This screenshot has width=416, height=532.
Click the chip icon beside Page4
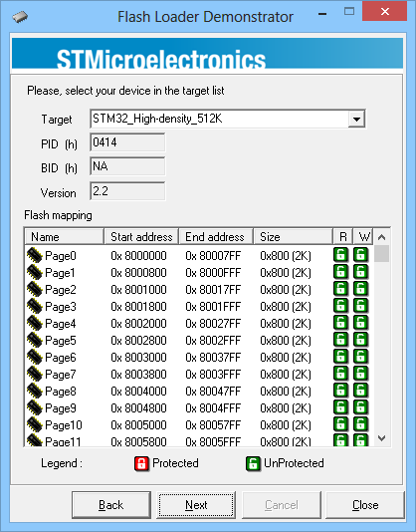click(34, 323)
